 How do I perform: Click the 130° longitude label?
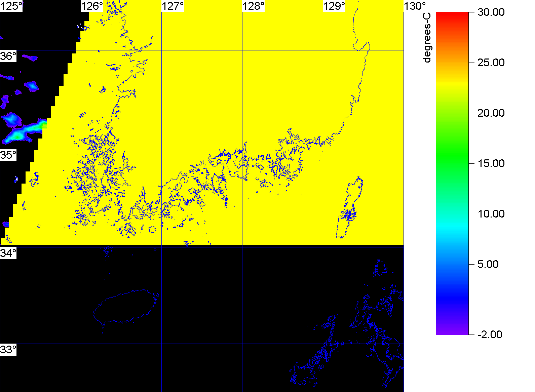[x=415, y=6]
